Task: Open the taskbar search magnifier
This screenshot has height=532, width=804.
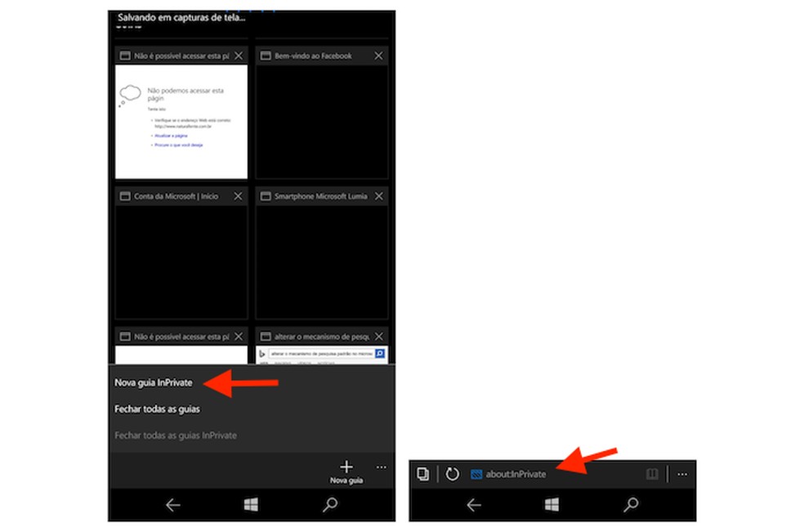Action: pyautogui.click(x=631, y=506)
